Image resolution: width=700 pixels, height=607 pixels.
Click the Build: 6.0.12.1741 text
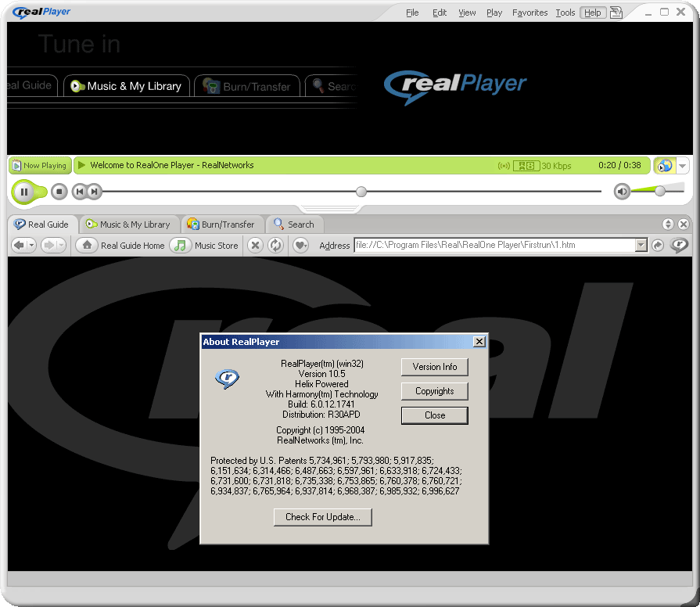[x=321, y=404]
